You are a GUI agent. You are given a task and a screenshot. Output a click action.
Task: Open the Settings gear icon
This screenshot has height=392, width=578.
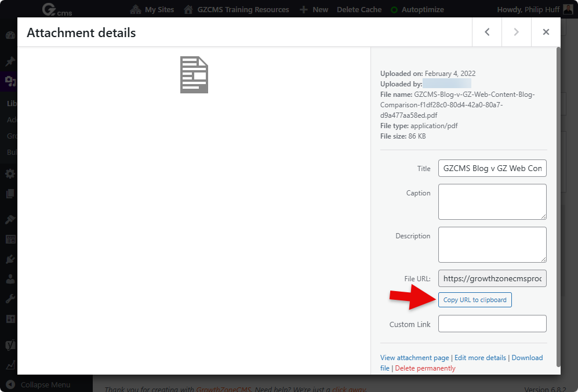coord(9,173)
